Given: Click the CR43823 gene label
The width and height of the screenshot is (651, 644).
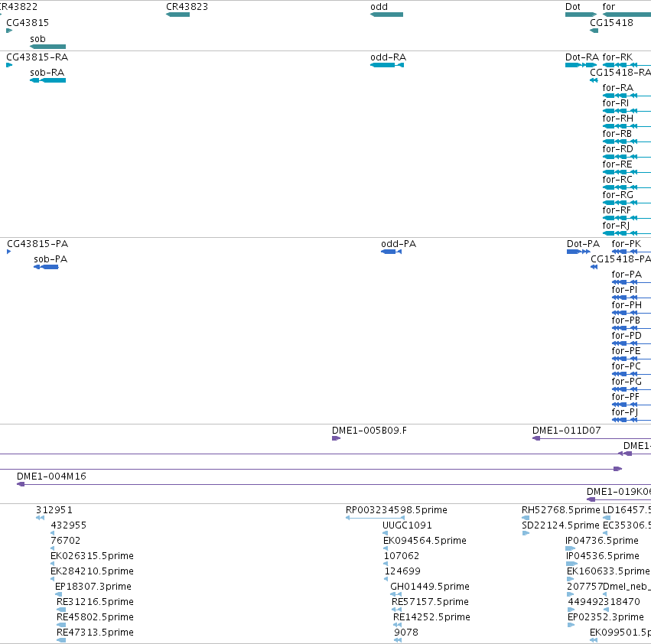Looking at the screenshot, I should (187, 7).
